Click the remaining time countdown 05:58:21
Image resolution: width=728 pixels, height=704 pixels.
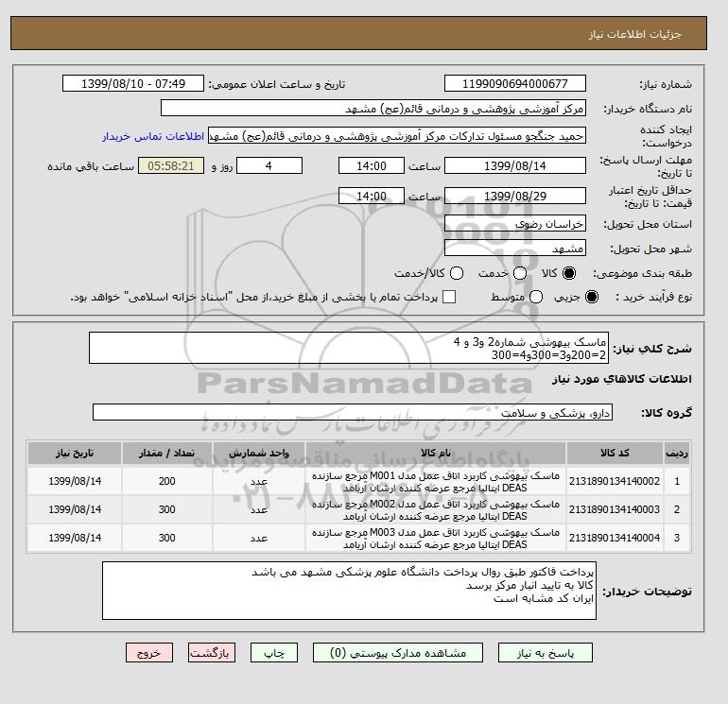coord(171,165)
